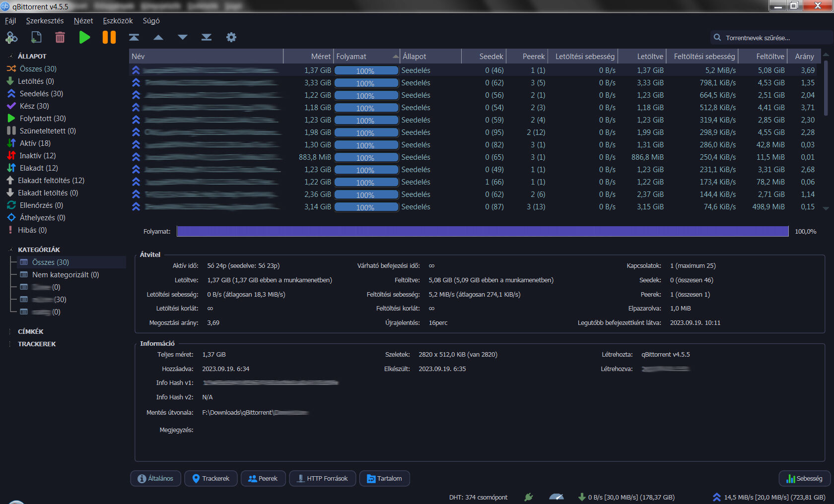
Task: Sort by Peerek column header
Action: click(527, 57)
